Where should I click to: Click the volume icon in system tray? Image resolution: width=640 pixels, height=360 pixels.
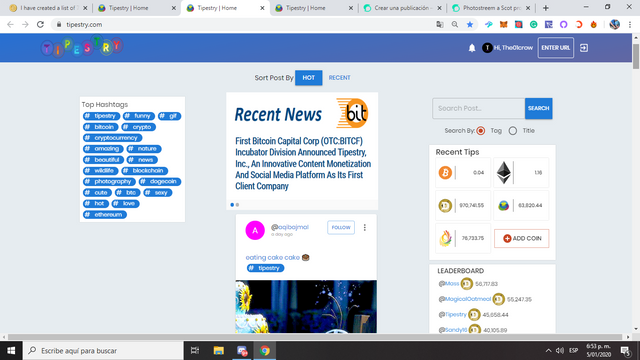click(560, 351)
